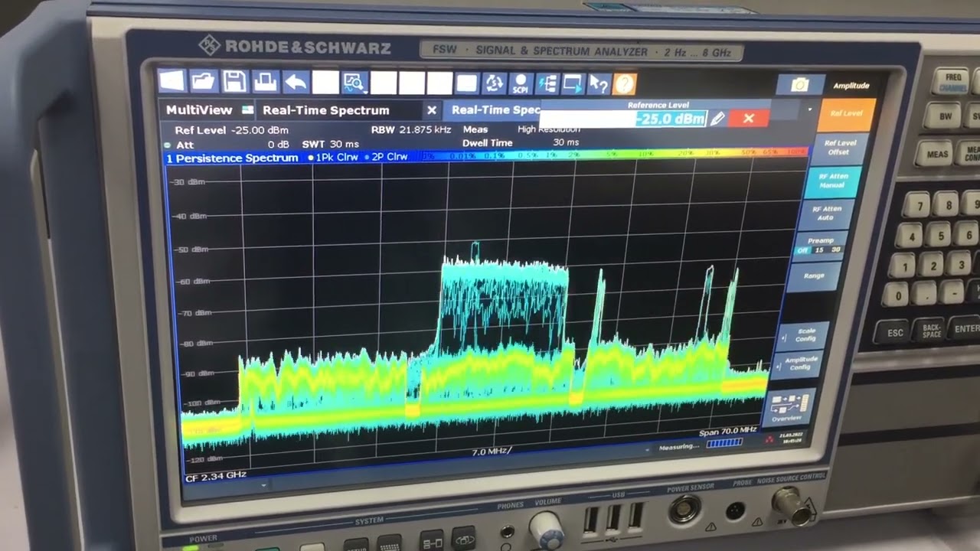Expand the status bar arrow left of Measuring
980x551 pixels.
coord(648,449)
